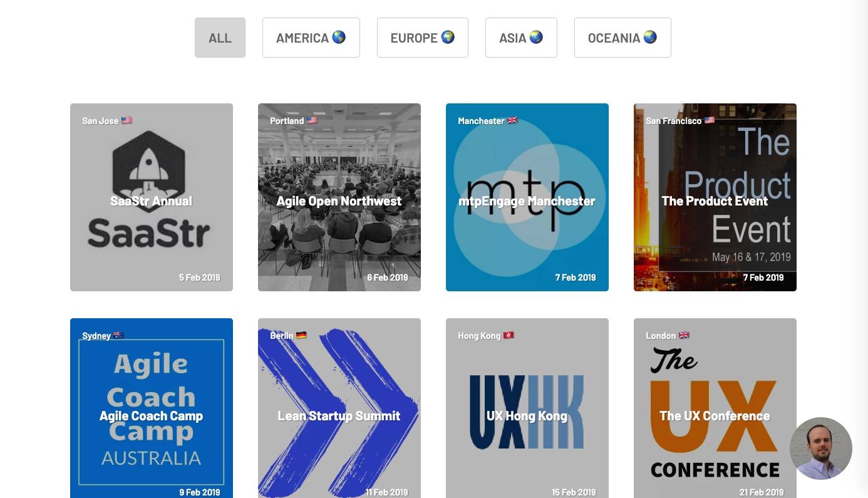Filter events by OCEANIA
The image size is (868, 498).
(x=623, y=38)
